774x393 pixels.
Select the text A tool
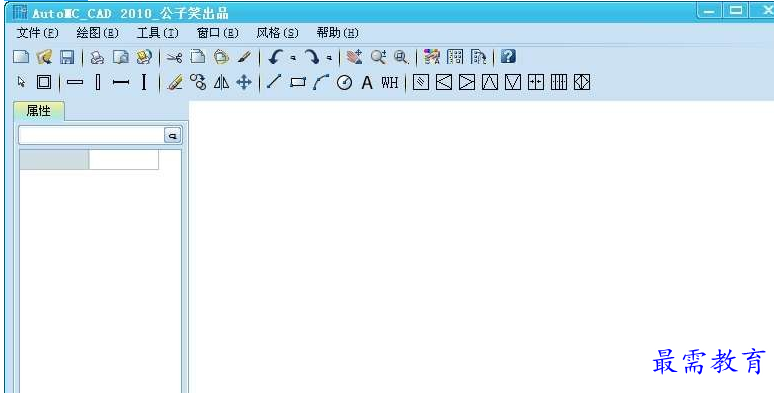click(367, 82)
